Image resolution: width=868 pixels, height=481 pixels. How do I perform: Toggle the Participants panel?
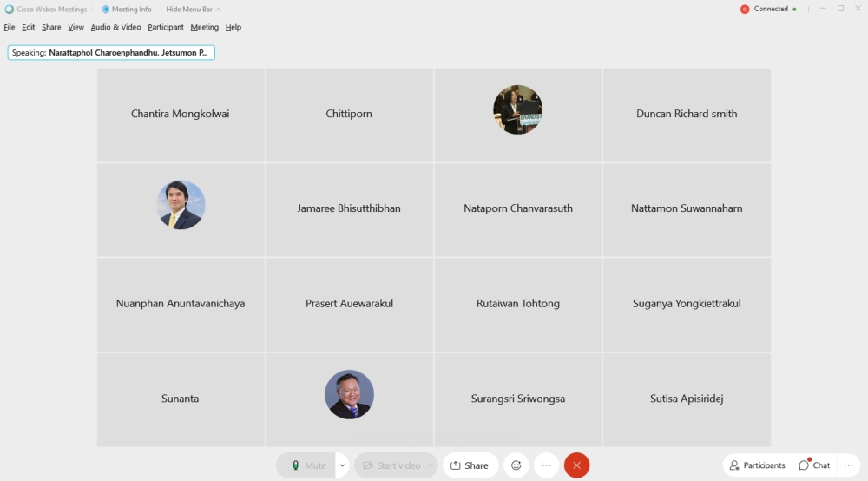point(757,465)
